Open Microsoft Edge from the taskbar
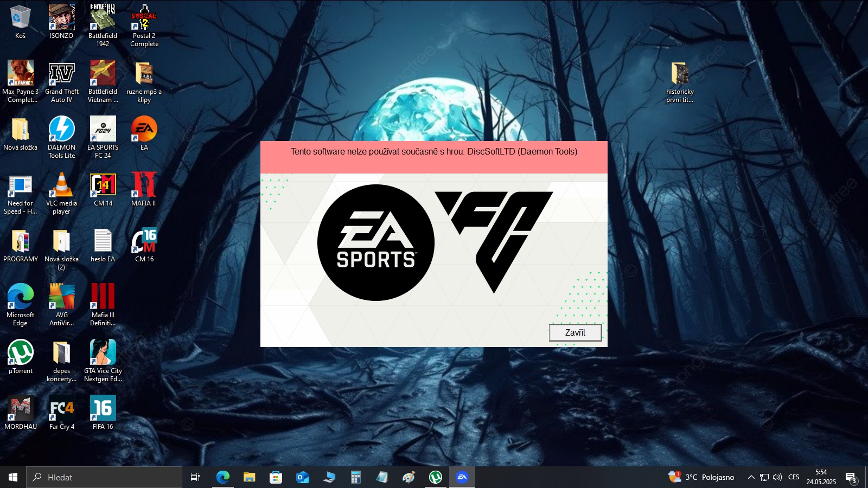Viewport: 868px width, 488px height. pos(222,477)
